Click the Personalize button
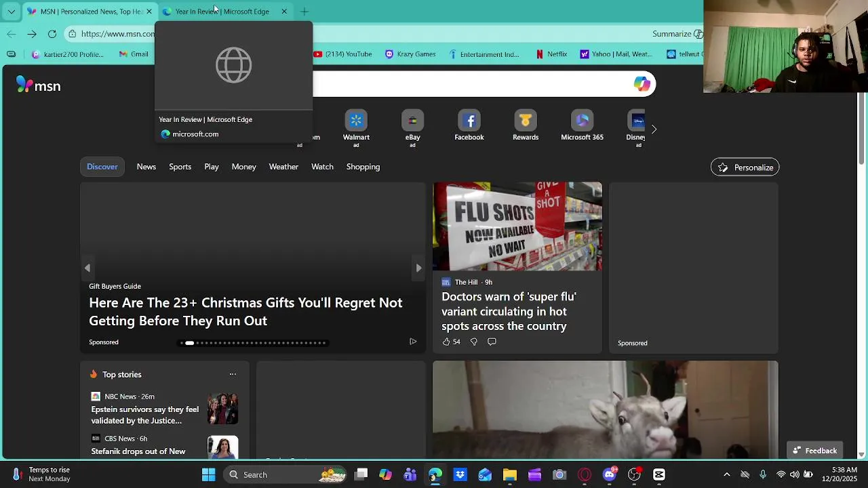Screen dimensions: 868x488 point(745,167)
